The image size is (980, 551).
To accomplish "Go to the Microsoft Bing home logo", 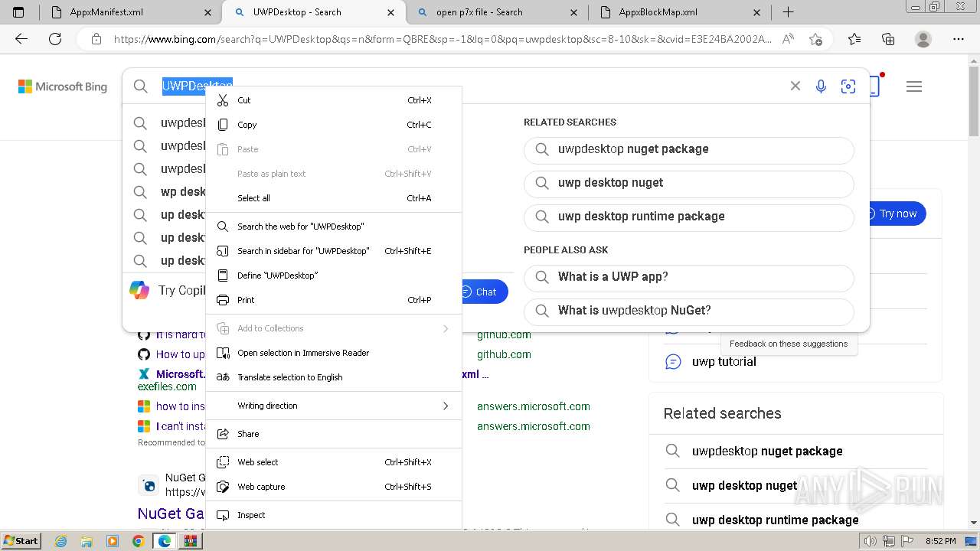I will point(63,86).
